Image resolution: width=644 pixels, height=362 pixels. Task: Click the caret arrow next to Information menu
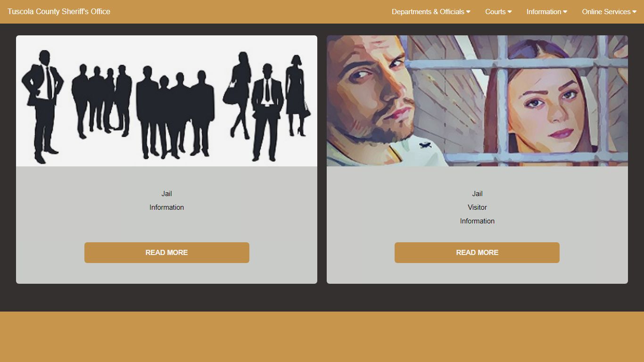pos(565,12)
